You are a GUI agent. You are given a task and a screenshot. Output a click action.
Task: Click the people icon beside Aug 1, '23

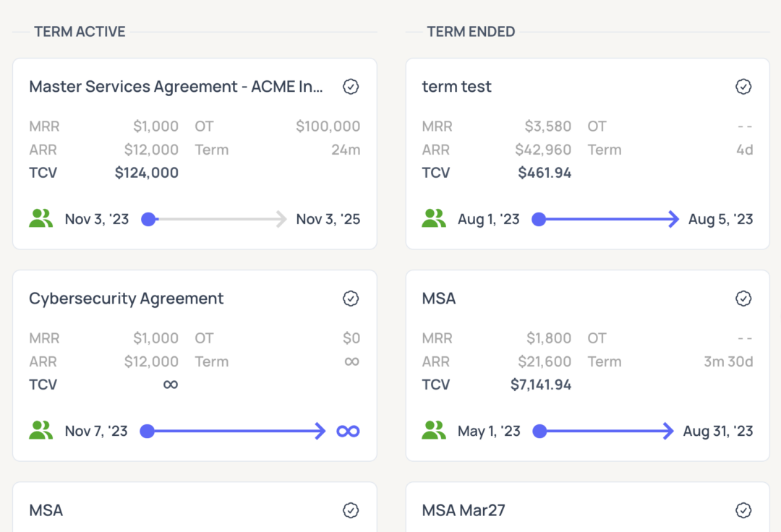point(434,218)
